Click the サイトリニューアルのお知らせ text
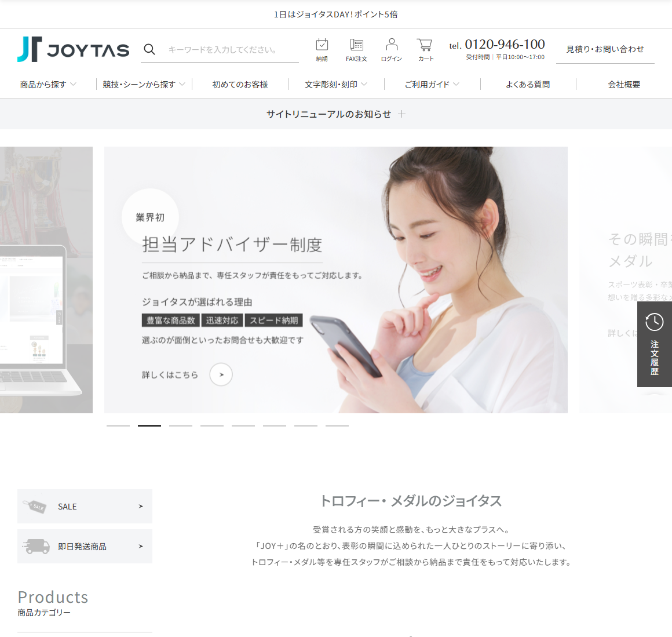This screenshot has height=637, width=672. (328, 114)
